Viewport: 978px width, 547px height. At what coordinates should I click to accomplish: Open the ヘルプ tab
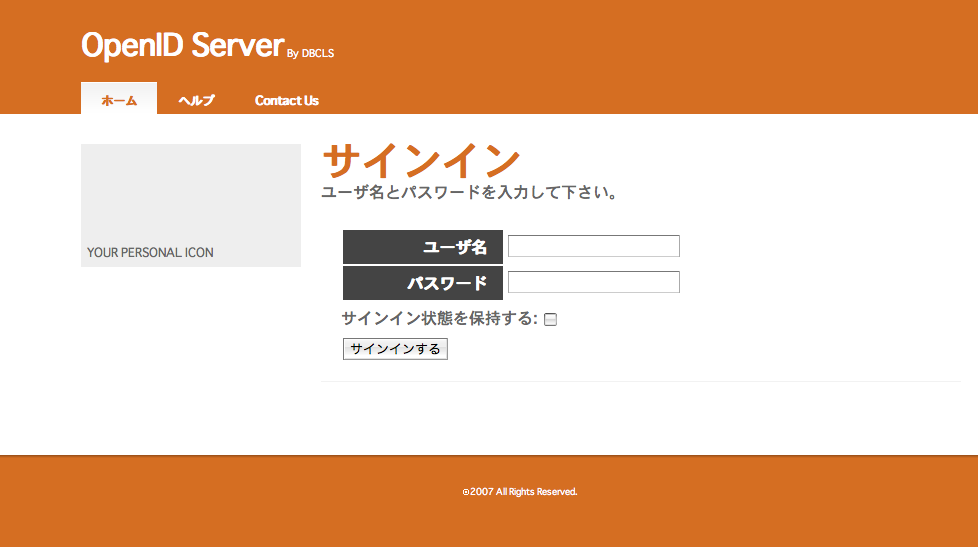(196, 100)
